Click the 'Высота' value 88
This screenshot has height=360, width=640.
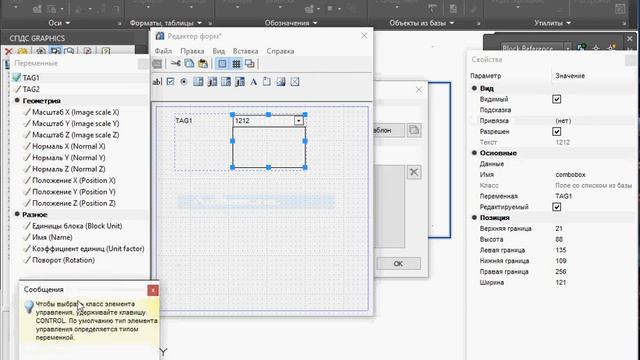(559, 239)
